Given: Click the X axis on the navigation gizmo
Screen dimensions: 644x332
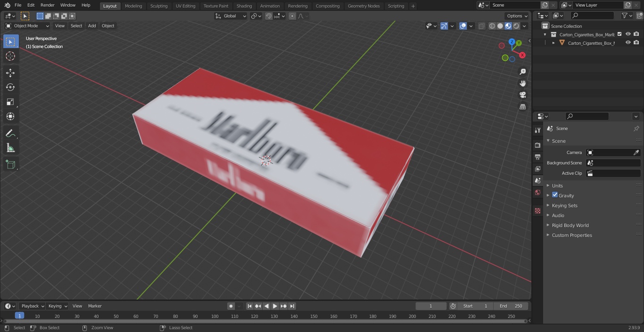Looking at the screenshot, I should [522, 55].
